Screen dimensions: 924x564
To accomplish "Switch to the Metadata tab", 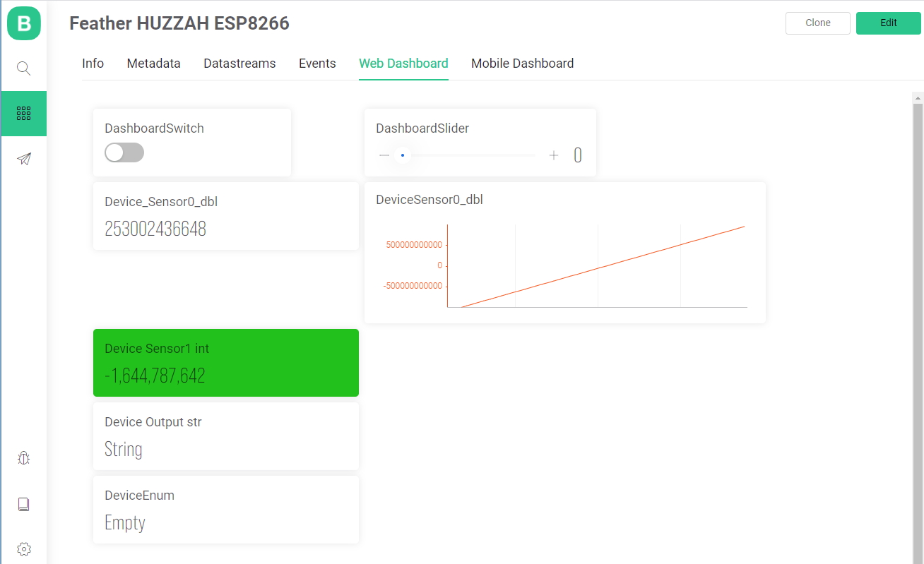I will 153,64.
